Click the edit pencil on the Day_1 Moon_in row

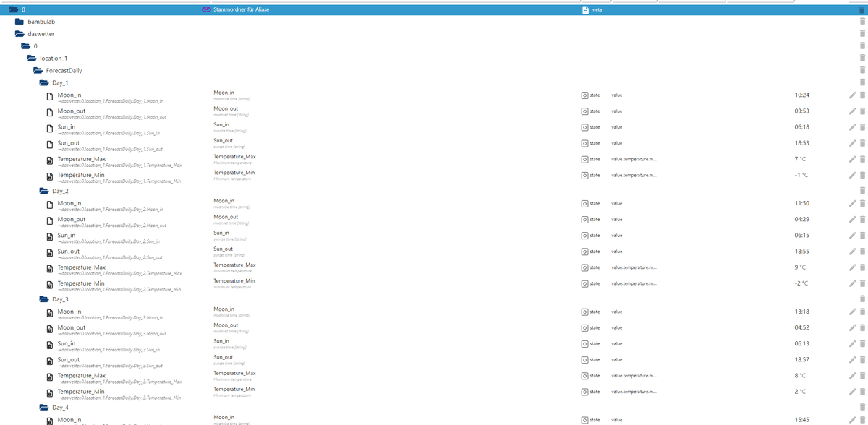(854, 95)
